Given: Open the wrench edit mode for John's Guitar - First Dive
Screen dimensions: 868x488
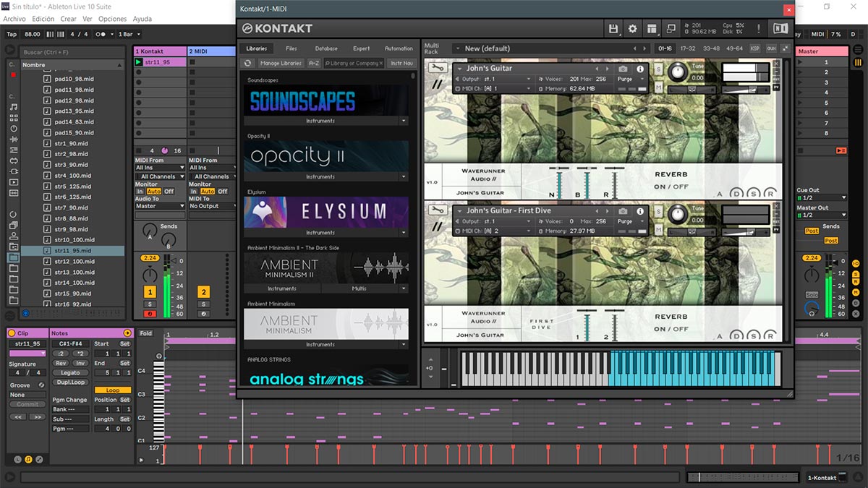Looking at the screenshot, I should [437, 210].
